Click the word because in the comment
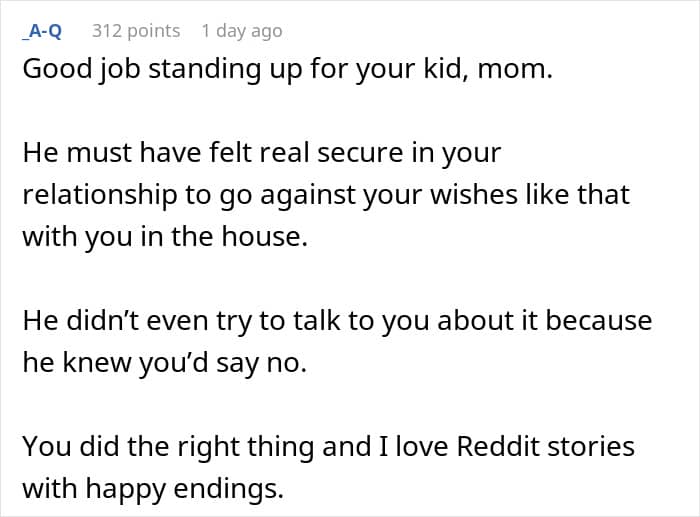Viewport: 700px width, 517px height. (599, 321)
